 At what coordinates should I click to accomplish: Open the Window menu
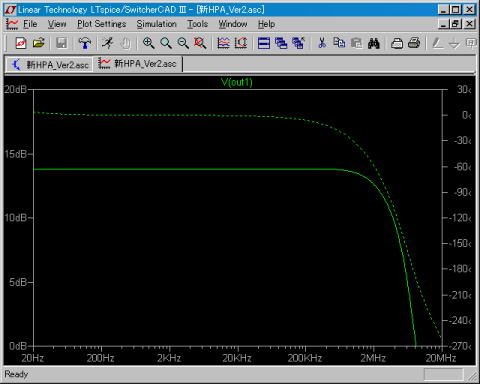(233, 24)
